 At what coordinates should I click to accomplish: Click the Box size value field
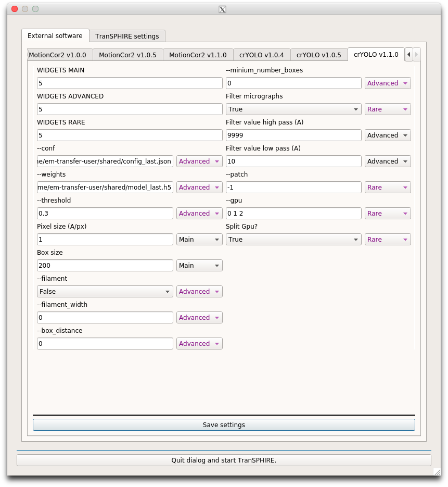105,265
